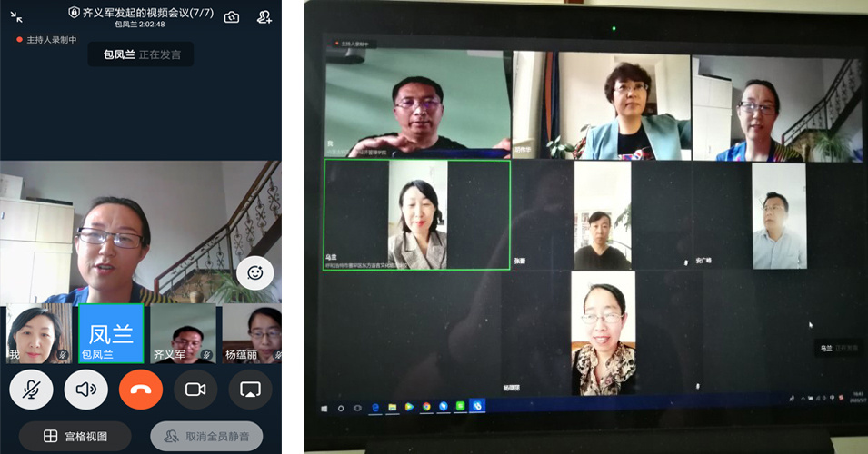Select 杨蕴丽 participant thumbnail
The width and height of the screenshot is (868, 454).
[x=252, y=333]
